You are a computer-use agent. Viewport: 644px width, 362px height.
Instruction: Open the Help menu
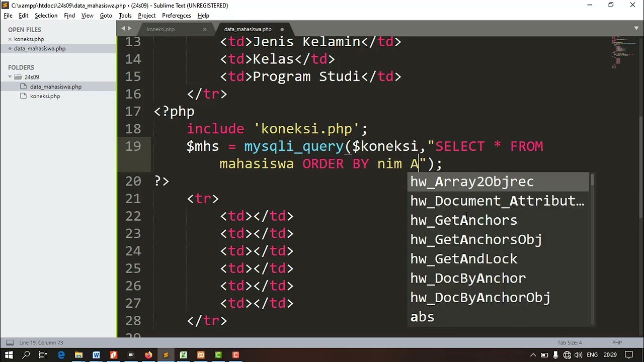pyautogui.click(x=203, y=16)
